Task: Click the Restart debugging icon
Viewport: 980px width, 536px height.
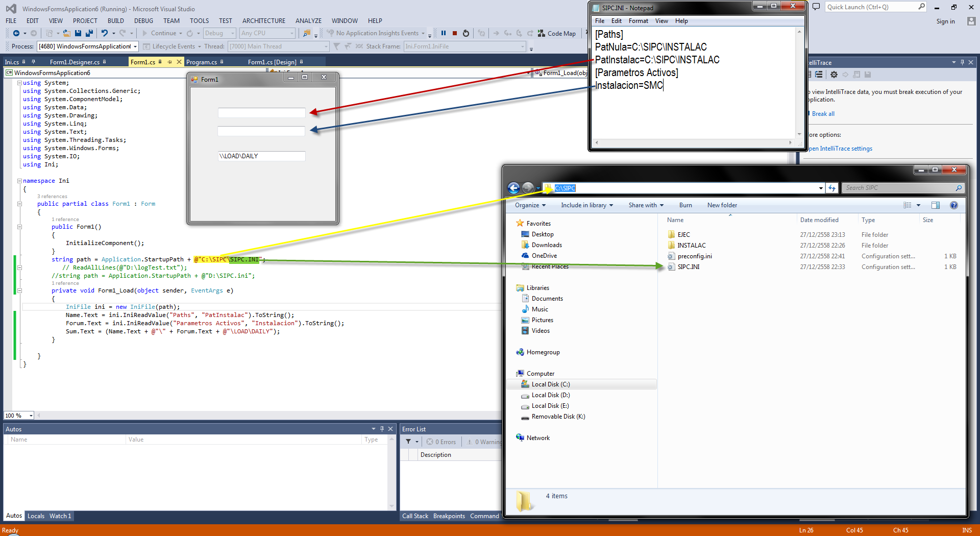Action: [x=466, y=33]
